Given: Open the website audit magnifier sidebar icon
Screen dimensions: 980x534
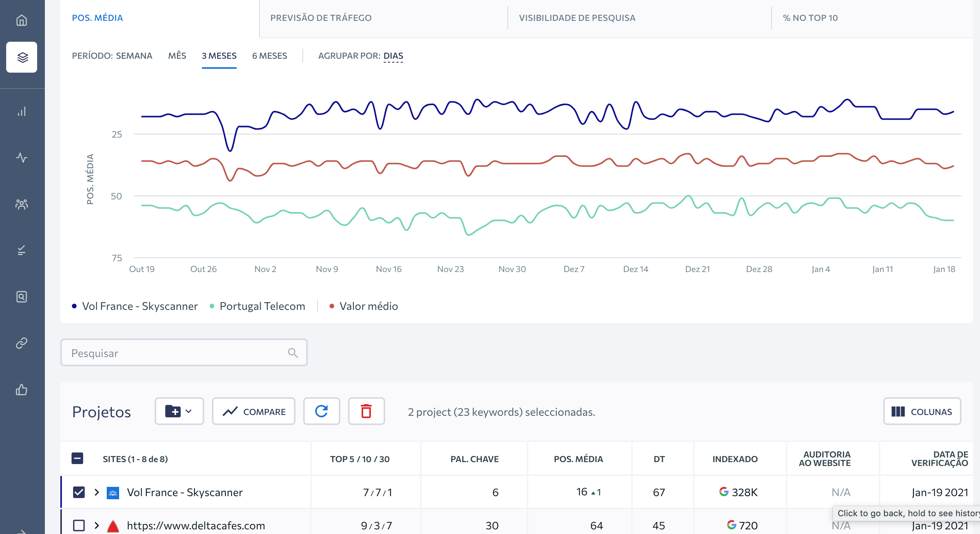Looking at the screenshot, I should coord(22,297).
